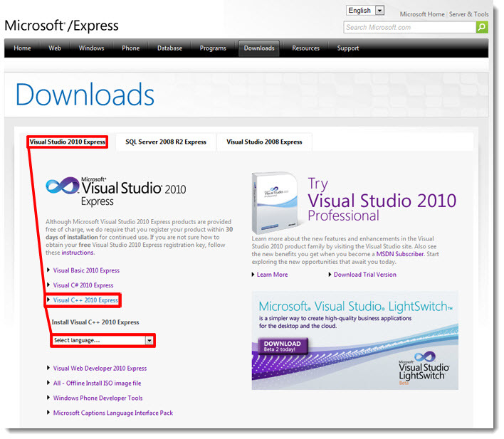Click the arrow bullet next to Download Trial Version

[x=330, y=275]
